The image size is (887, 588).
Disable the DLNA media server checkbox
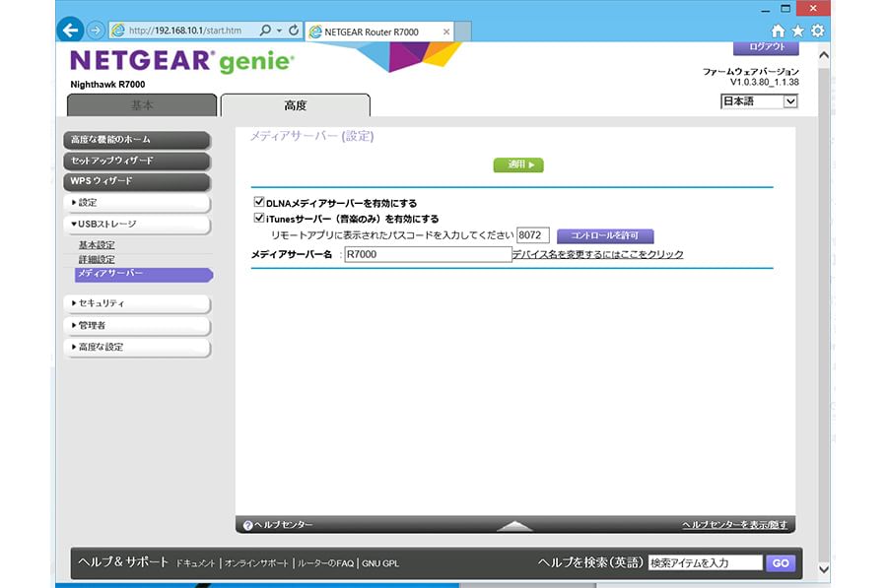[x=259, y=203]
